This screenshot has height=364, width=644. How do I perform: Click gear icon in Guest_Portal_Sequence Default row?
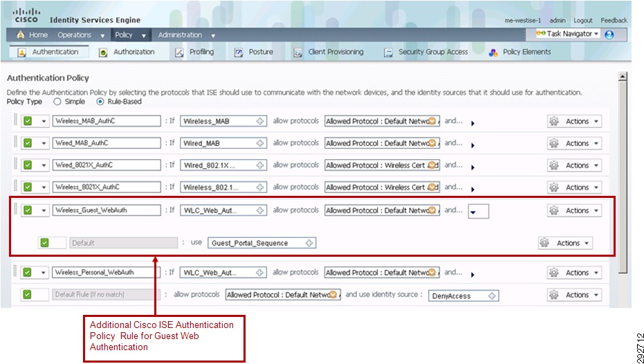click(x=544, y=243)
